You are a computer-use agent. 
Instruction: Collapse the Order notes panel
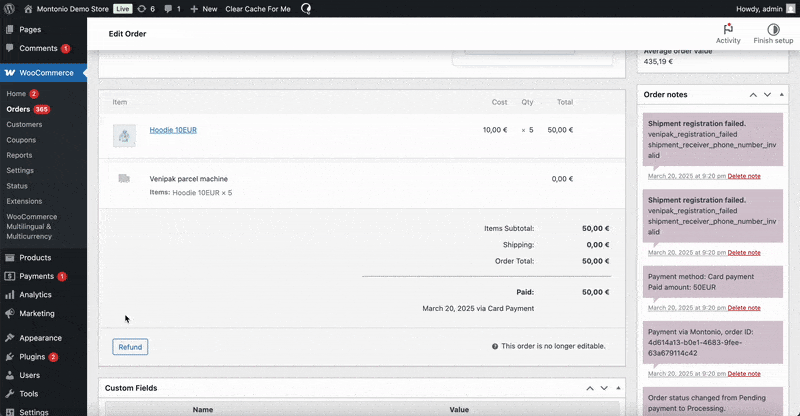coord(782,94)
